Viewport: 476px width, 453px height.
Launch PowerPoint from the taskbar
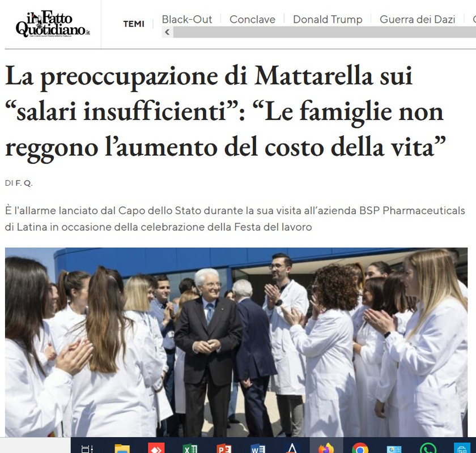click(224, 448)
